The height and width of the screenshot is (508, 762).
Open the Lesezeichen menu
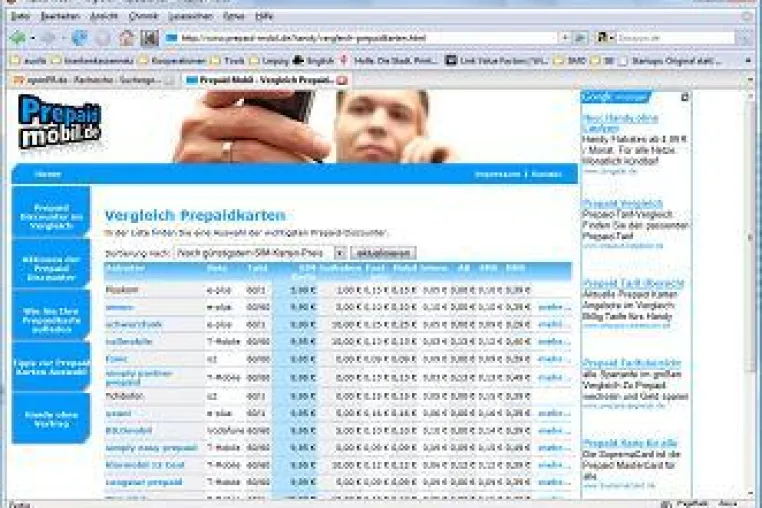pos(190,16)
